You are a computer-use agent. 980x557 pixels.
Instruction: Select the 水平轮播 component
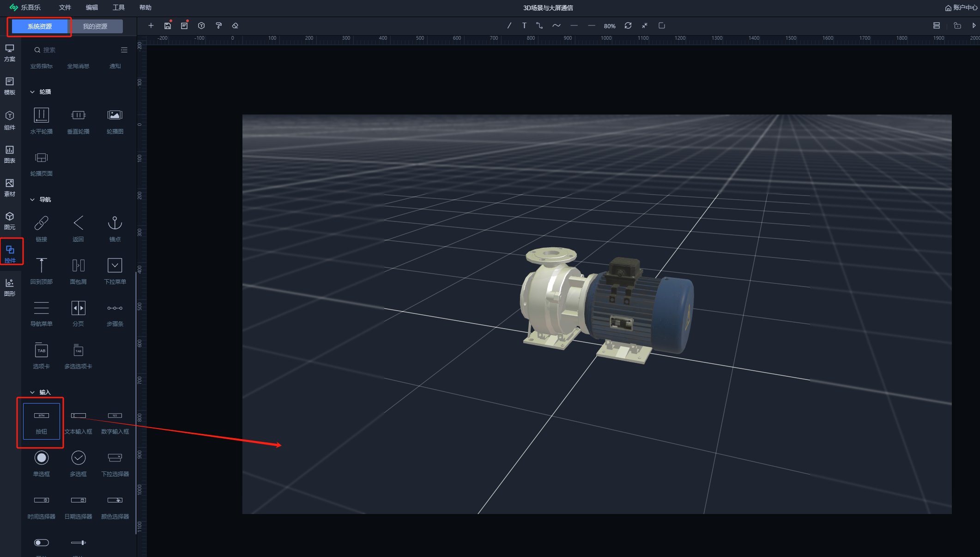click(x=42, y=121)
